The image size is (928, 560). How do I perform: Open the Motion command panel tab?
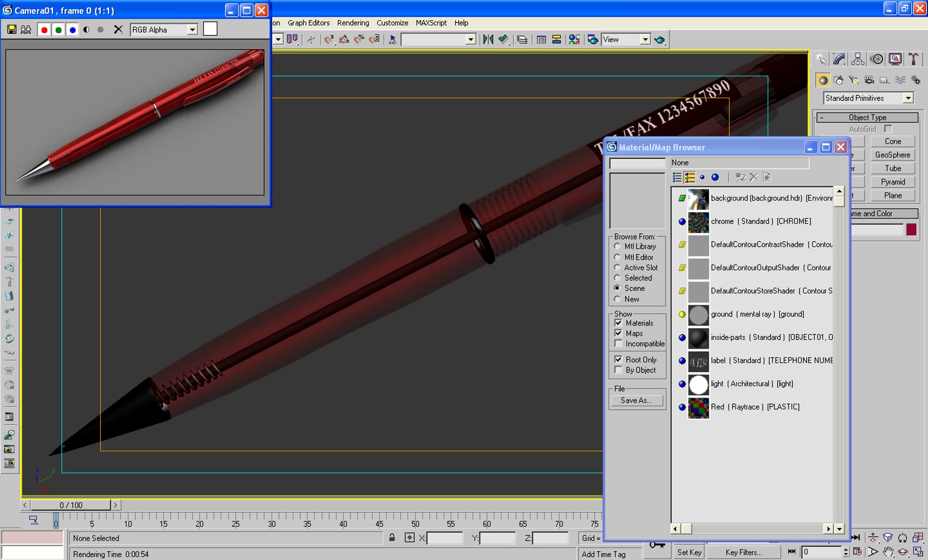(x=877, y=59)
